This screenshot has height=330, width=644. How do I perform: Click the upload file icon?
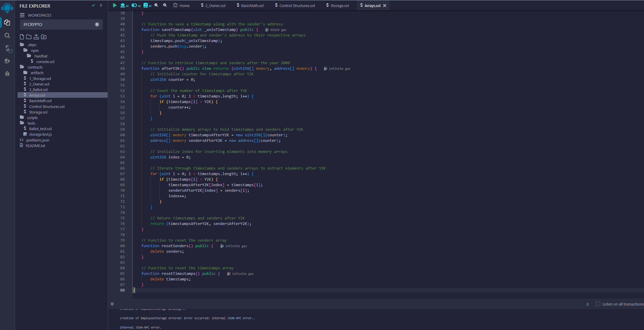(x=36, y=37)
